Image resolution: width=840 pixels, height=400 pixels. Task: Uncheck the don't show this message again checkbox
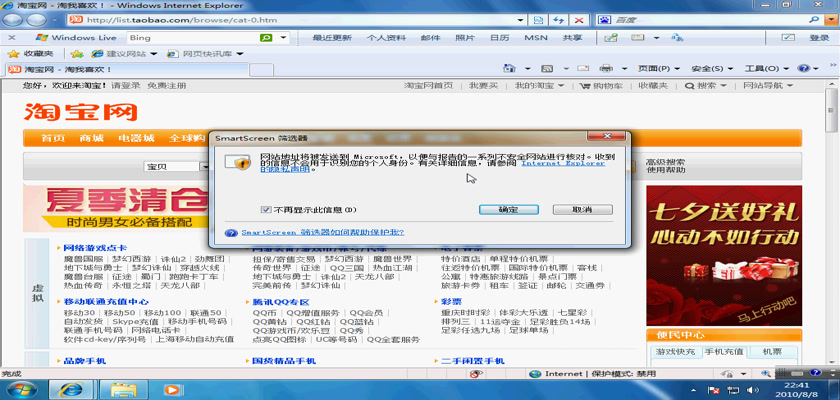pyautogui.click(x=265, y=210)
